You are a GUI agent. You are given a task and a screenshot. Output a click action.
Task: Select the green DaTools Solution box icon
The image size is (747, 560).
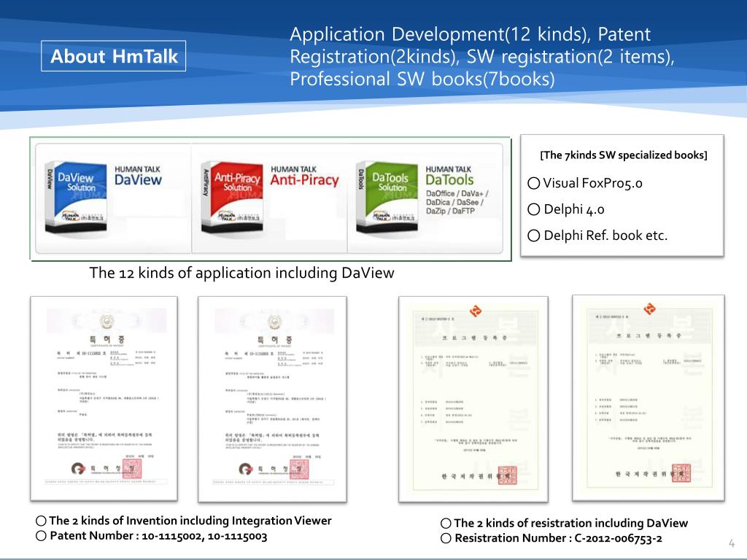click(387, 198)
